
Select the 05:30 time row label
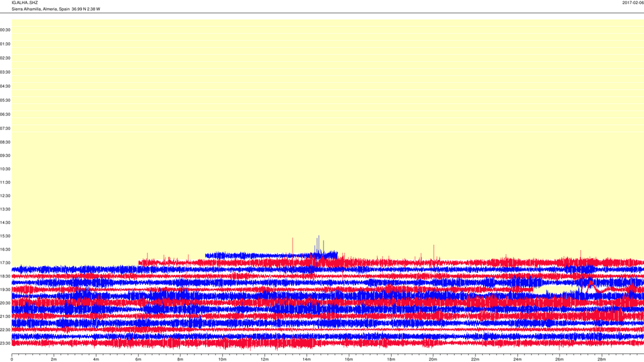(x=5, y=100)
